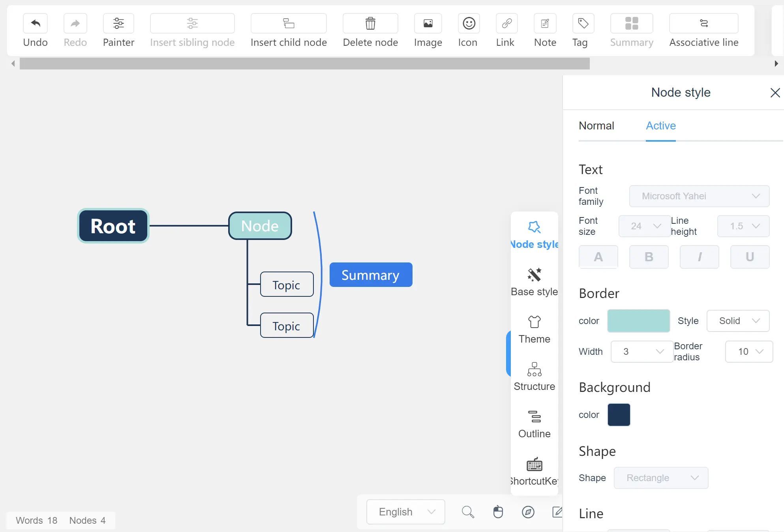Click the Insert sibling node icon
Screen dimensions: 784x532
point(192,23)
